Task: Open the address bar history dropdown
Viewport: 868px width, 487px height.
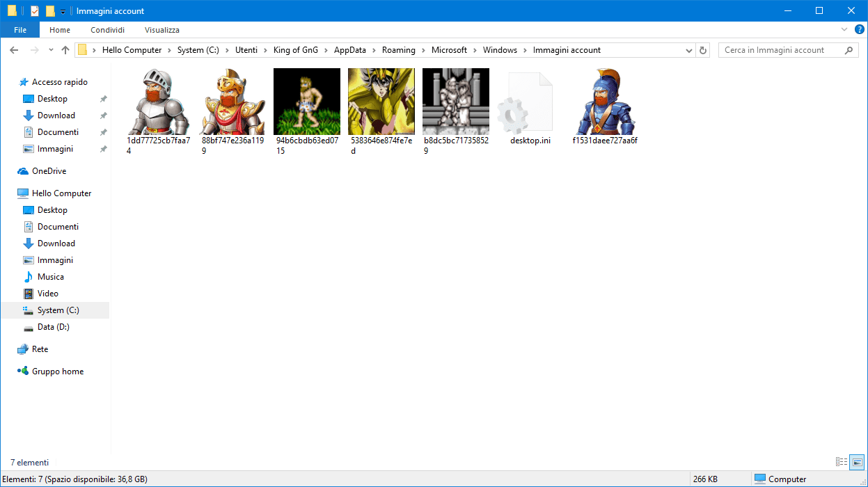Action: (689, 50)
